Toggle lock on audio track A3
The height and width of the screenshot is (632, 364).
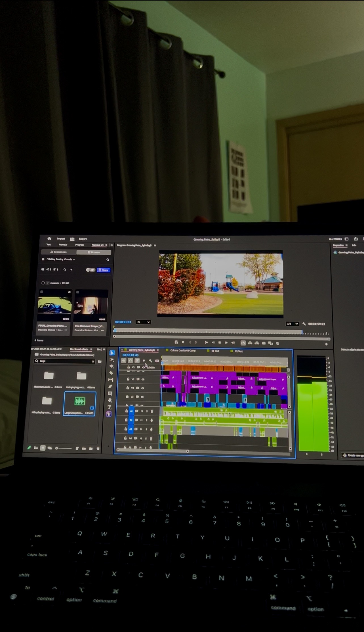[126, 429]
